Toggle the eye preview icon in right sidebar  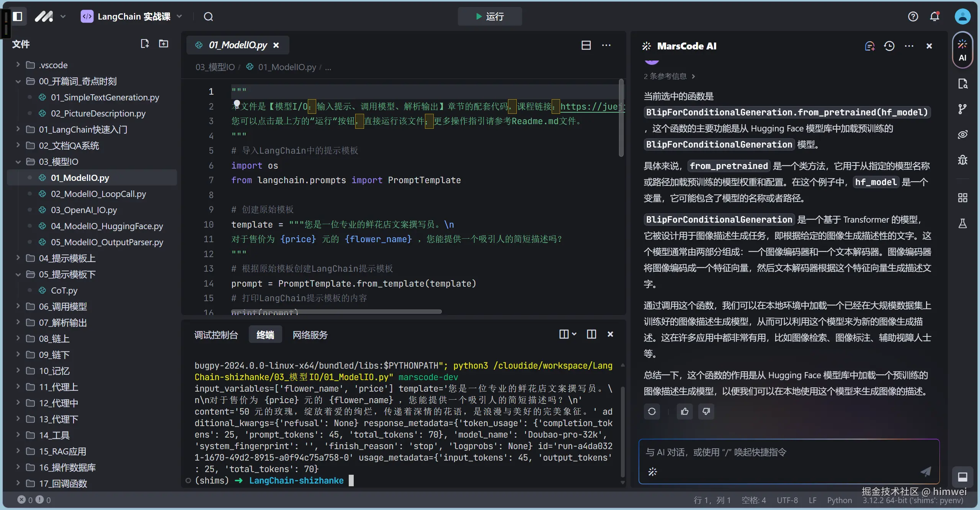tap(963, 134)
